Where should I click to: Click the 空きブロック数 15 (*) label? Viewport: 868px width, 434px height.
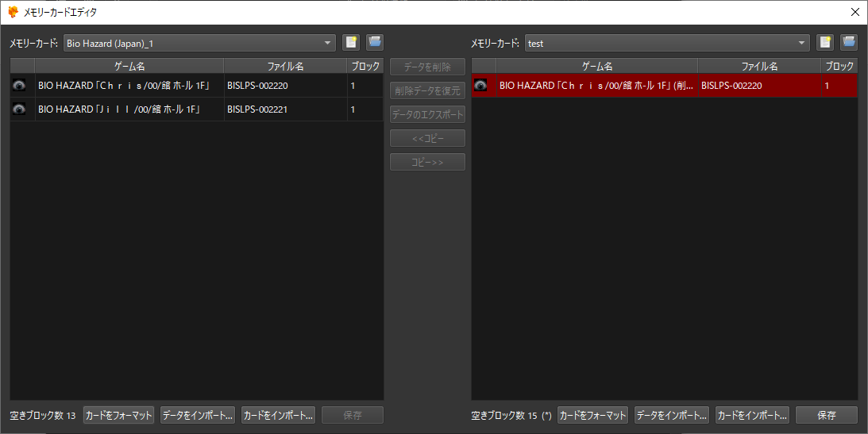[x=511, y=416]
